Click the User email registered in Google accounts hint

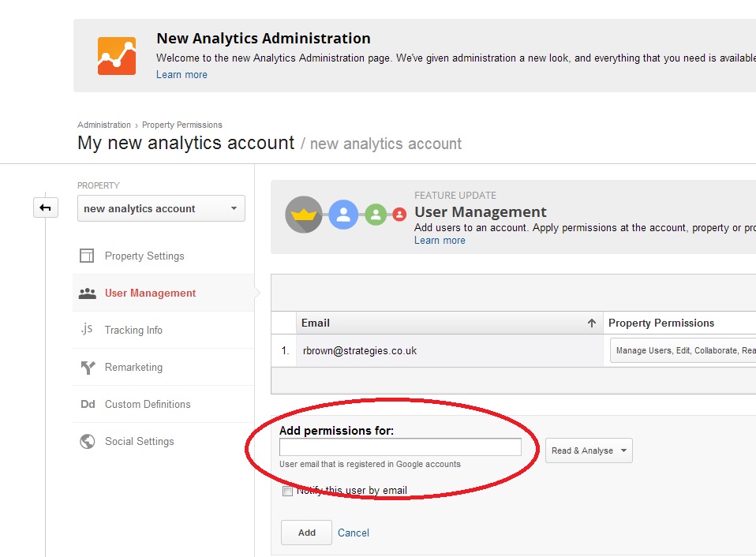click(370, 464)
